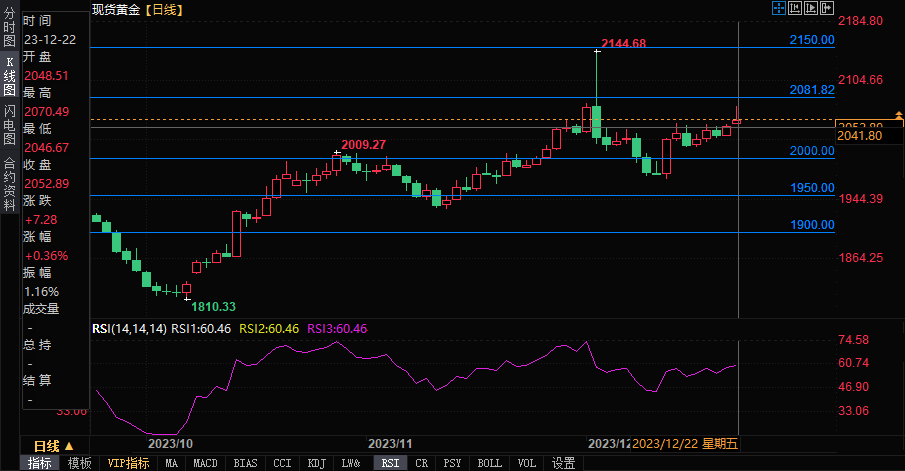The width and height of the screenshot is (905, 471).
Task: Select the 指标 tab
Action: [40, 463]
